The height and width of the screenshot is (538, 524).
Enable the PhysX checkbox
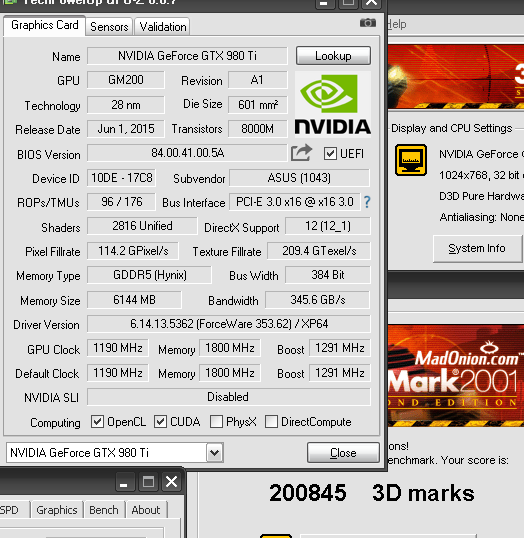pyautogui.click(x=216, y=421)
